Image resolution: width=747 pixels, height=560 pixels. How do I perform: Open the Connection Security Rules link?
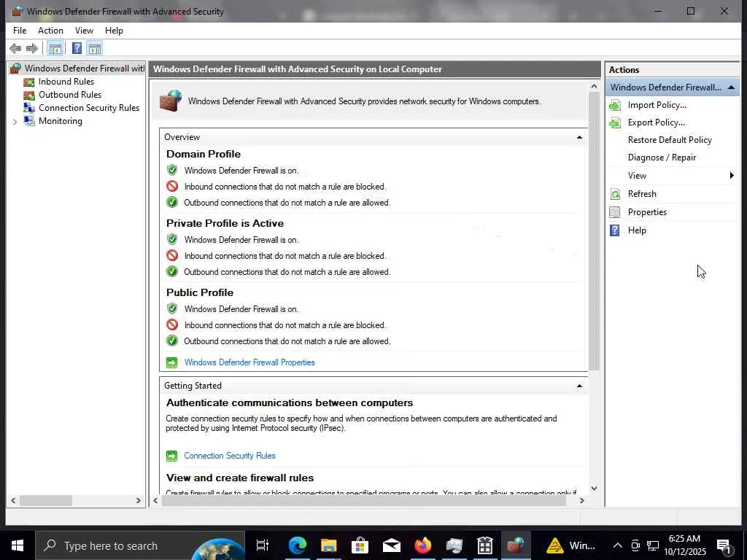[230, 456]
